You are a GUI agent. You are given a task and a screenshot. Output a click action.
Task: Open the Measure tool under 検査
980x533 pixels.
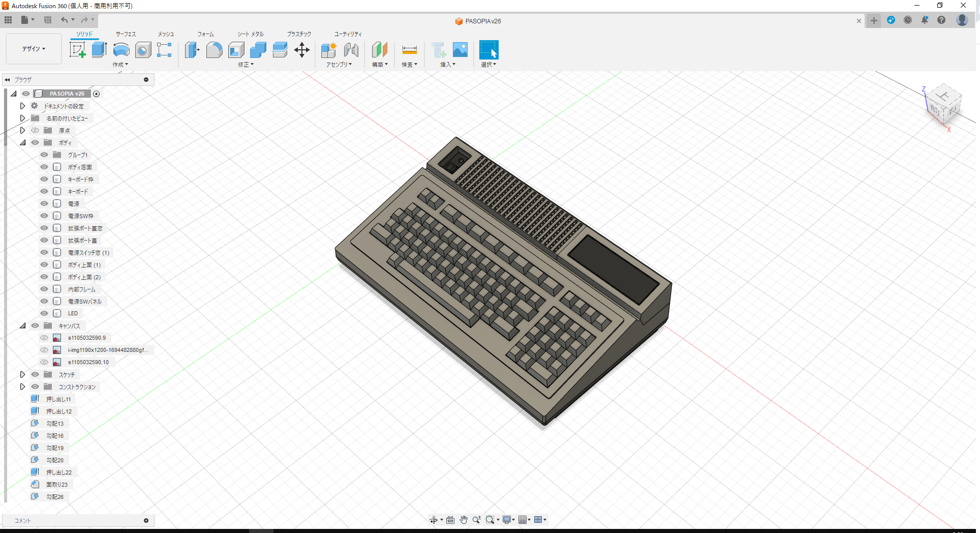click(x=409, y=50)
